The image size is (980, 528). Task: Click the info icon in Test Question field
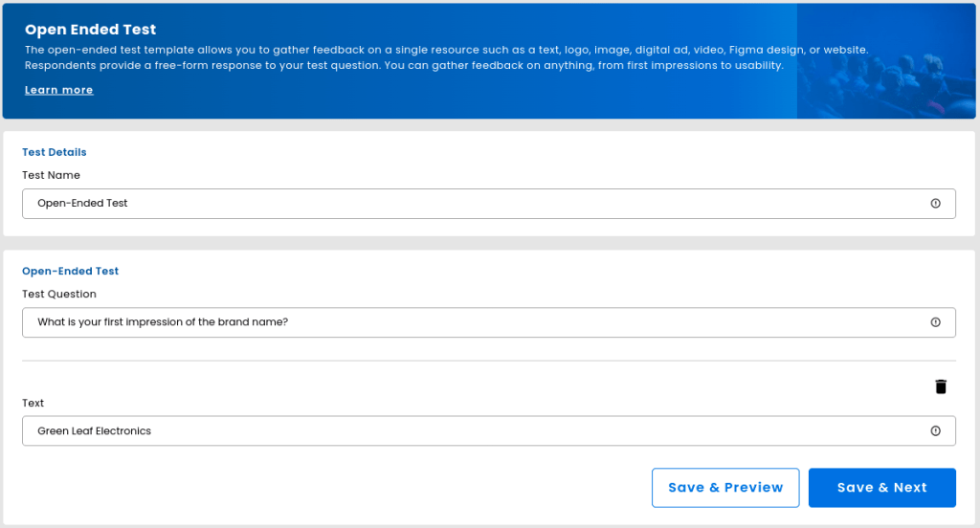click(935, 322)
